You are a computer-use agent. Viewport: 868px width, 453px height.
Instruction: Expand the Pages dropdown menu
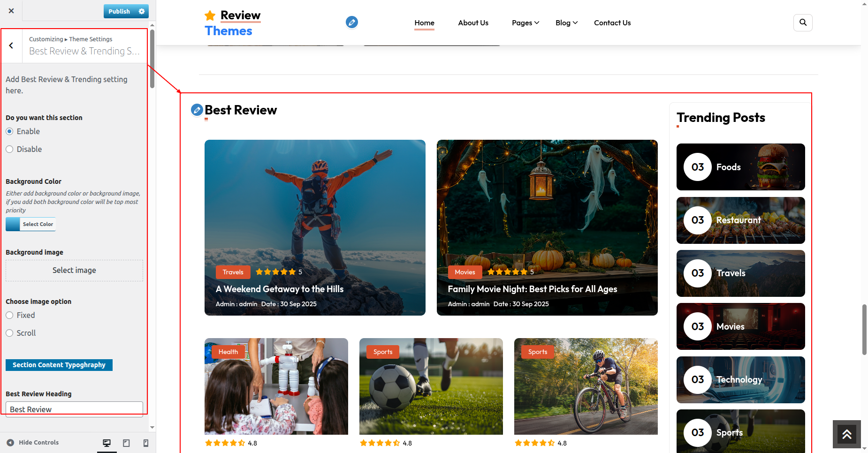pos(525,23)
